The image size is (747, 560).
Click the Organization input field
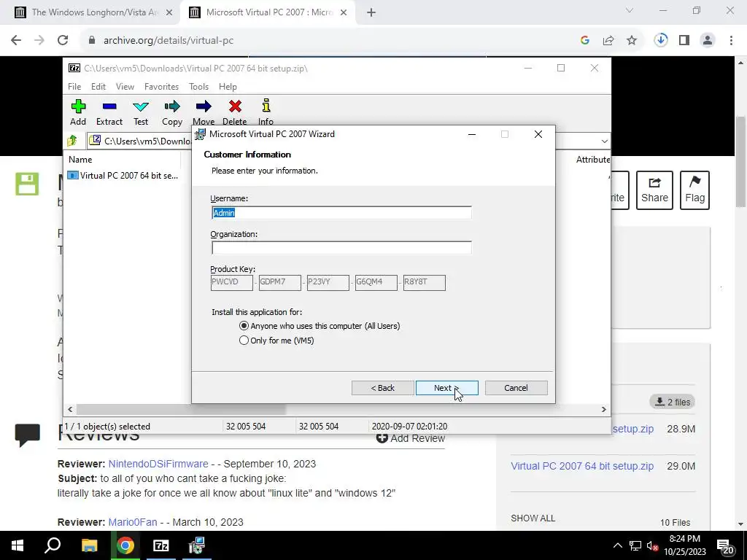[341, 248]
